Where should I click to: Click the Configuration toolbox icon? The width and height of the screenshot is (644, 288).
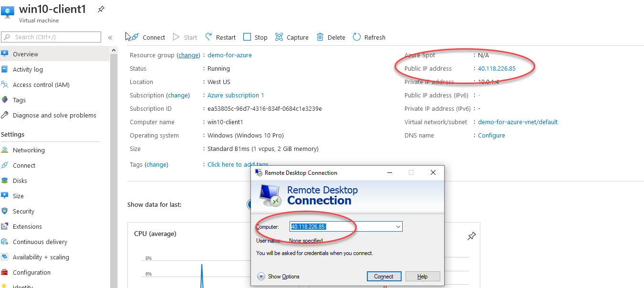pos(5,272)
